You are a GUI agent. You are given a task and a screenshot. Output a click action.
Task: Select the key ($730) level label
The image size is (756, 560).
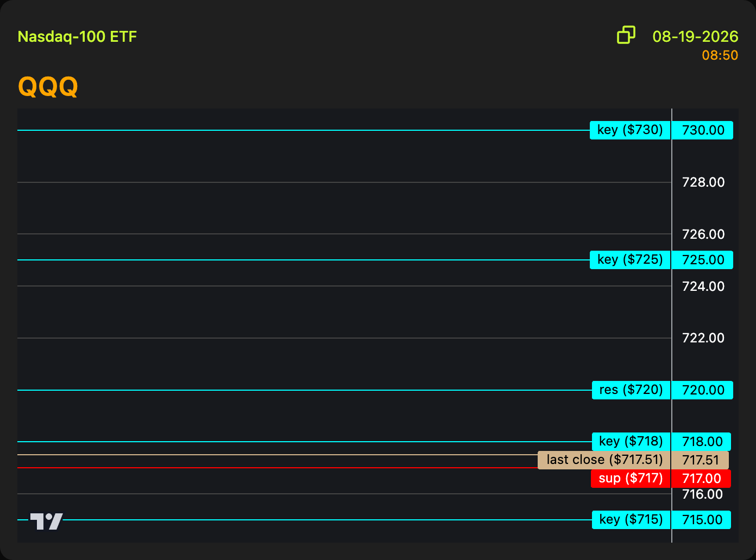coord(630,130)
